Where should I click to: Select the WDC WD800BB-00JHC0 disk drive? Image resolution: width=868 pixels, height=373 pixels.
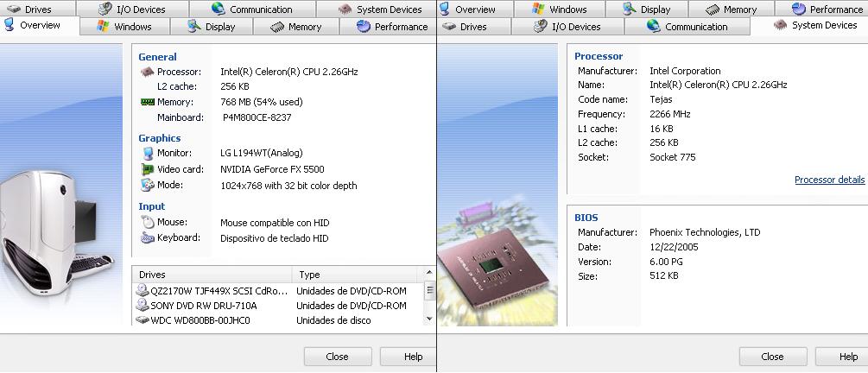[x=278, y=319]
